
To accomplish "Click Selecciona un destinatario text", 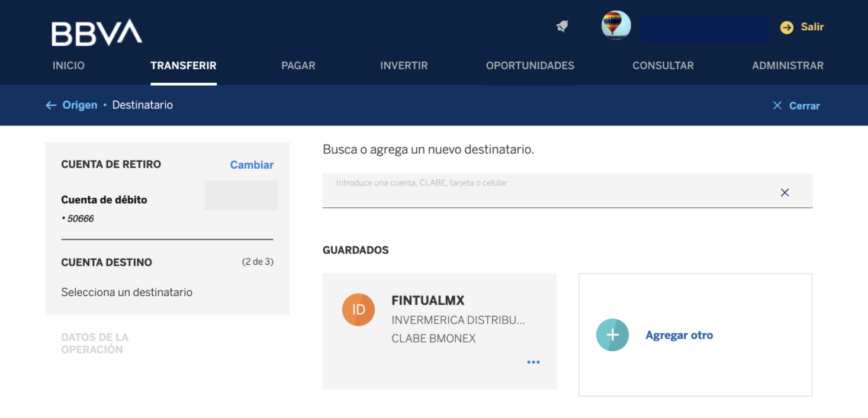I will point(127,292).
